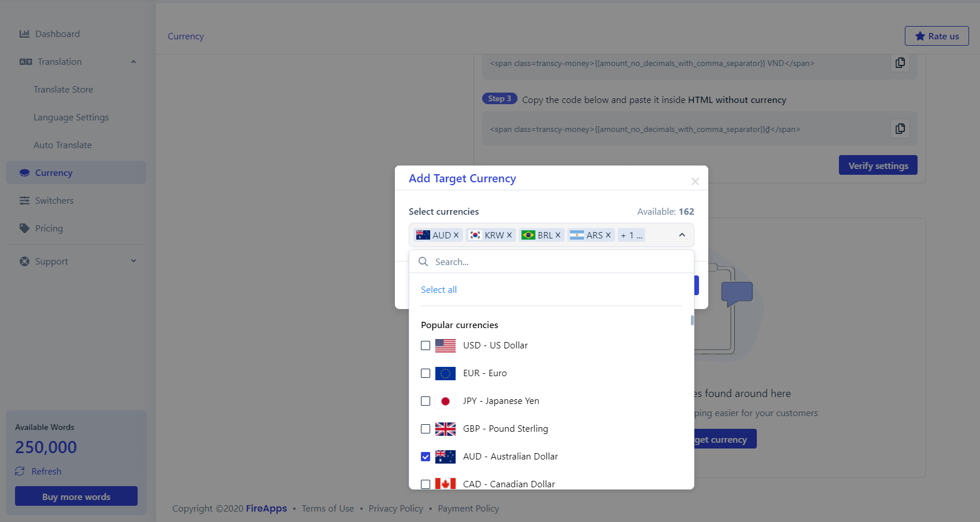Click the Refresh words link

46,472
